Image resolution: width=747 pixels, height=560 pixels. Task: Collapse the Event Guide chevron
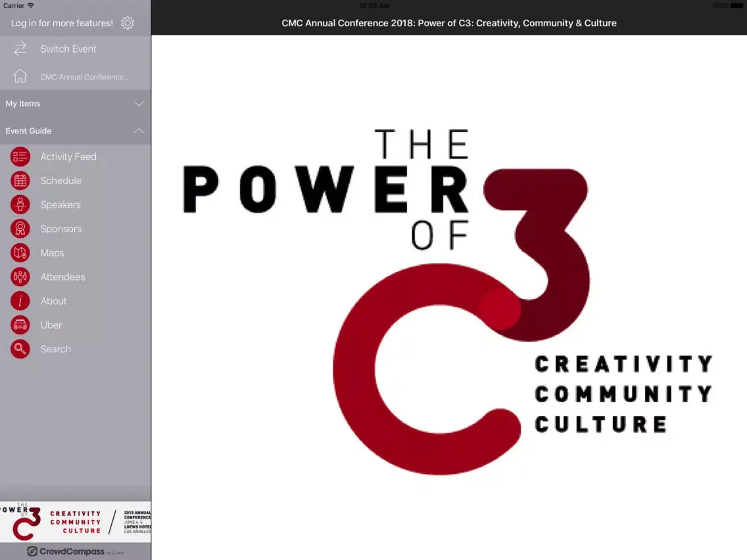[139, 131]
